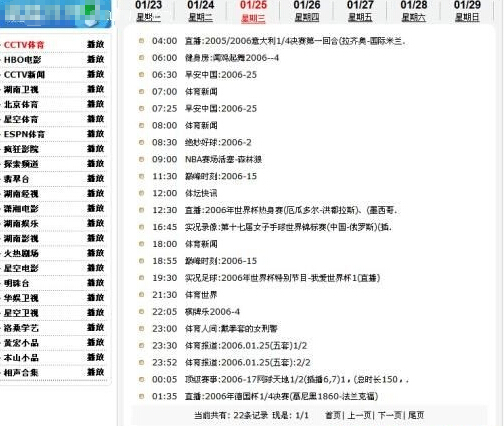This screenshot has height=426, width=504.
Task: Click the pixelated logo banner at top left
Action: (x=55, y=13)
